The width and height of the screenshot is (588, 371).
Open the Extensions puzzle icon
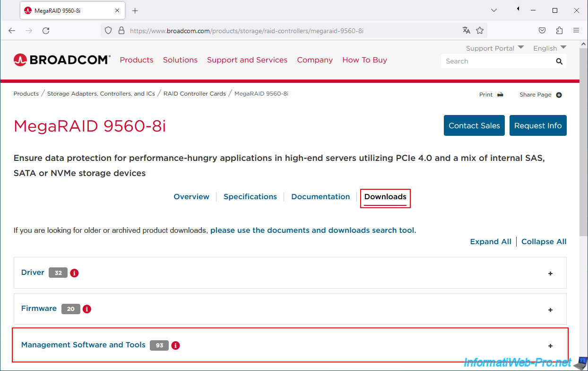click(559, 30)
